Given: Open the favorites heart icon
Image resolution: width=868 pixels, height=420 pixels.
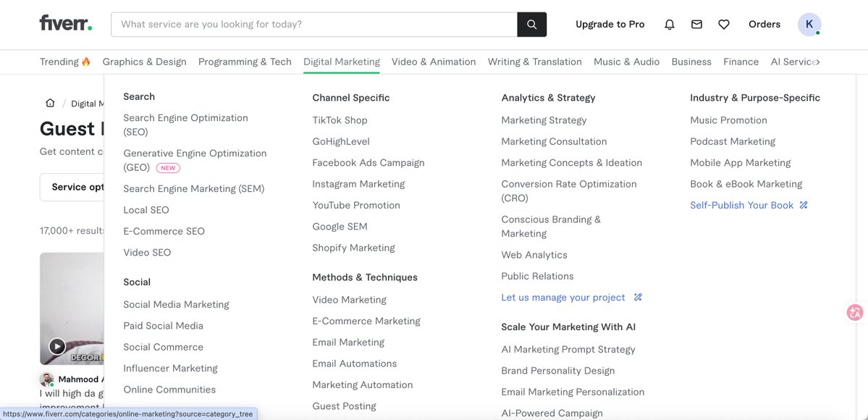Looking at the screenshot, I should coord(724,25).
